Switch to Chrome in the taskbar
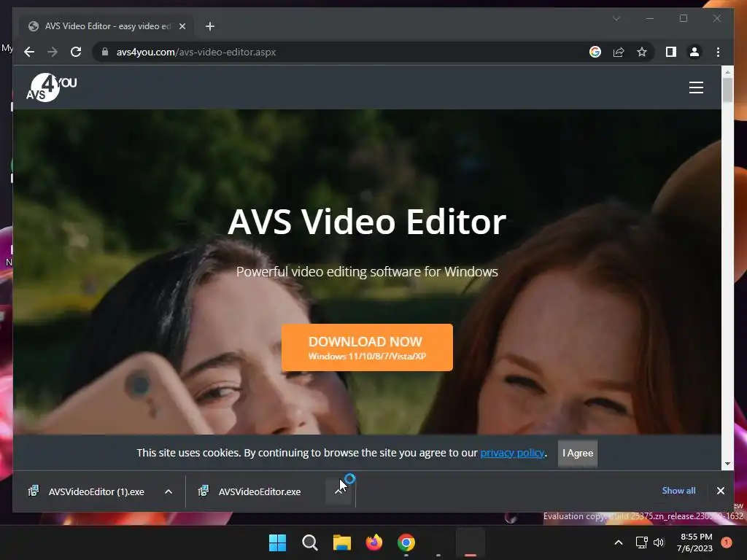Viewport: 747px width, 560px height. (x=406, y=542)
